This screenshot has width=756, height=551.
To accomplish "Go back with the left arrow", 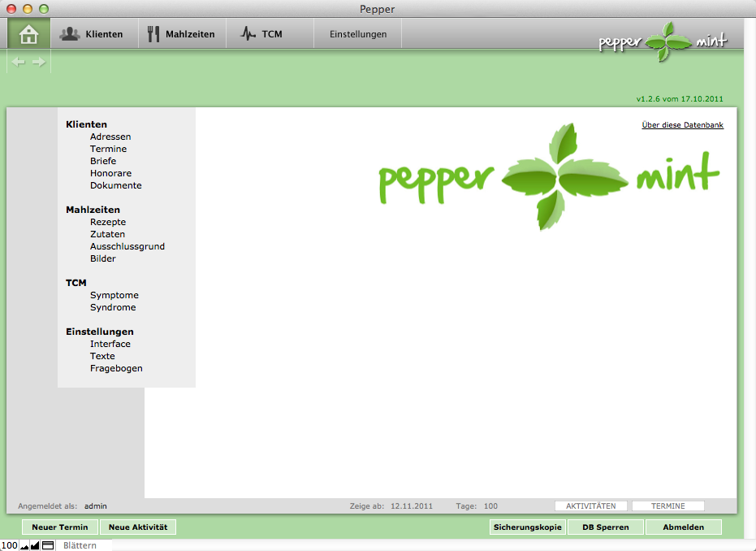I will tap(18, 62).
